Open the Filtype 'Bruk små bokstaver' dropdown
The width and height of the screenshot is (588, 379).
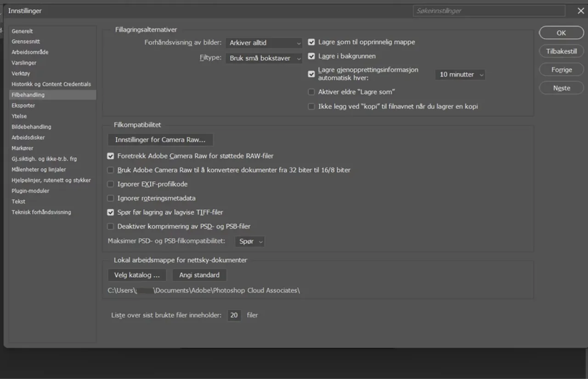coord(264,58)
